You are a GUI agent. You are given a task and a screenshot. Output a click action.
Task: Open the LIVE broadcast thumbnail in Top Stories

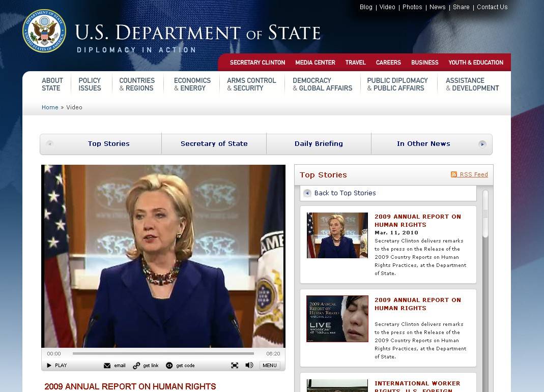coord(337,319)
